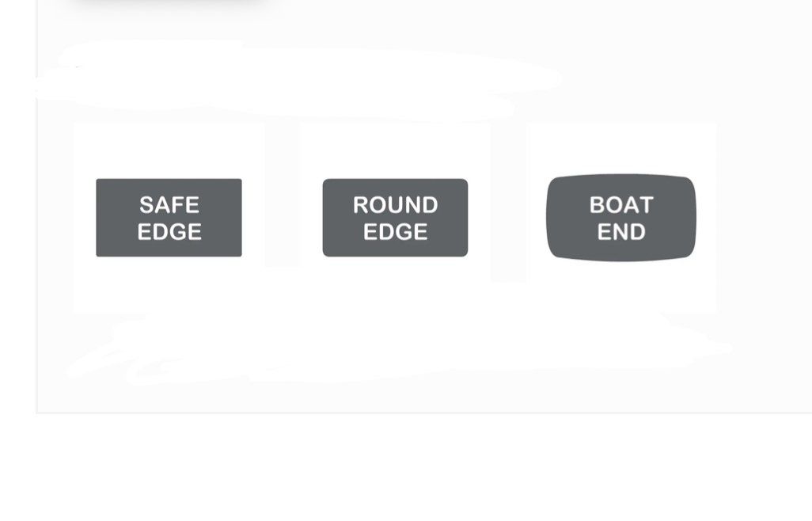Select the SAFE EDGE shape icon

169,218
